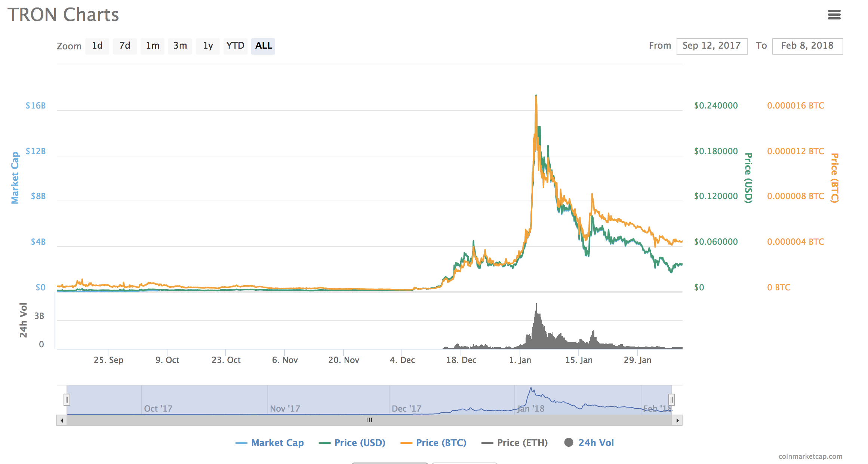The height and width of the screenshot is (464, 868).
Task: Click the navigator right scroll arrow
Action: (x=677, y=420)
